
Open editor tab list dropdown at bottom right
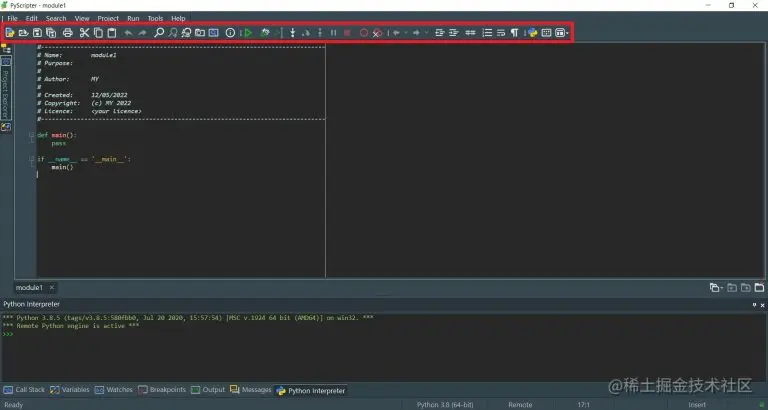[716, 288]
